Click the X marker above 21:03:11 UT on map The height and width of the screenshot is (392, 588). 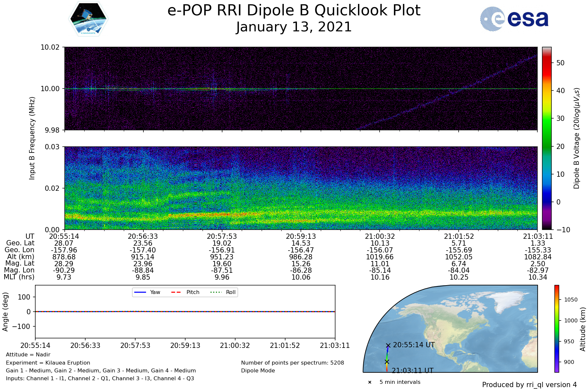point(387,362)
